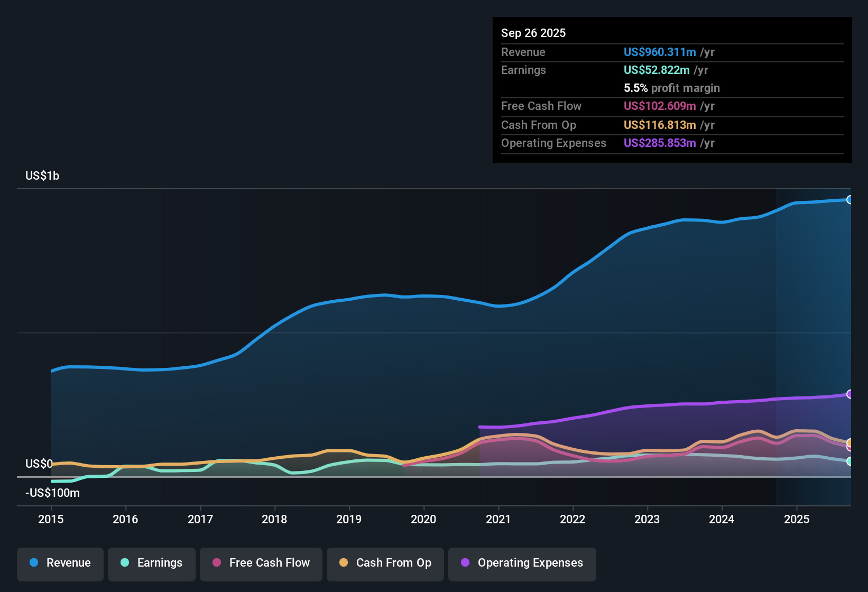
Task: Toggle the Earnings series legend button
Action: click(x=152, y=564)
